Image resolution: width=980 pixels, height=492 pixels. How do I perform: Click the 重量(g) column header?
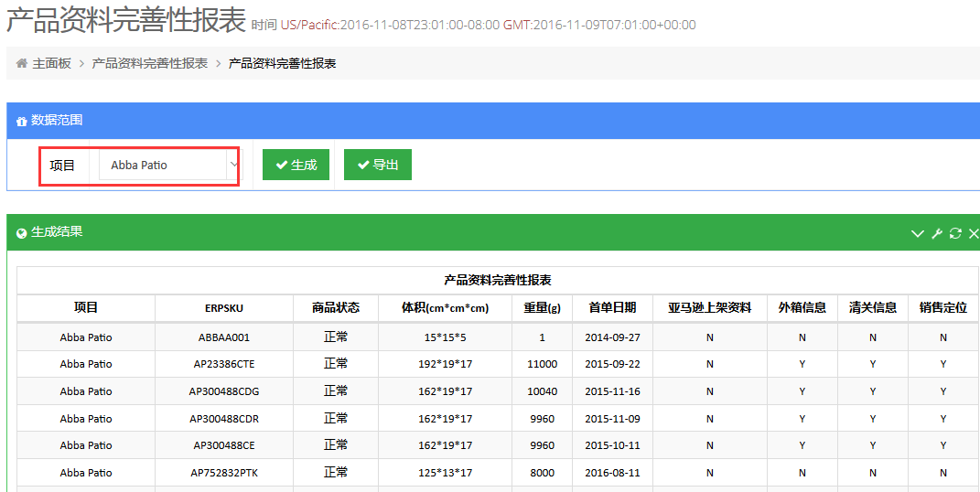[542, 308]
